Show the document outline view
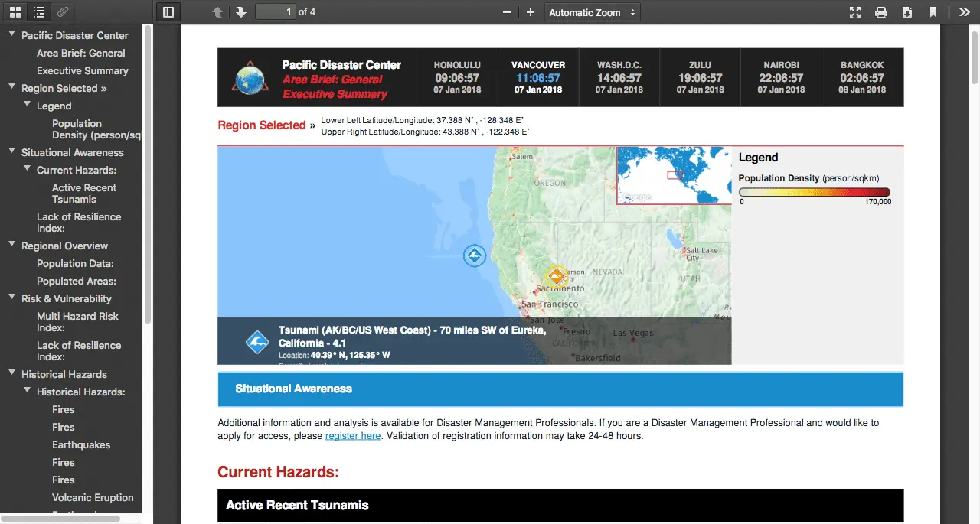Screen dimensions: 980x524 39,12
